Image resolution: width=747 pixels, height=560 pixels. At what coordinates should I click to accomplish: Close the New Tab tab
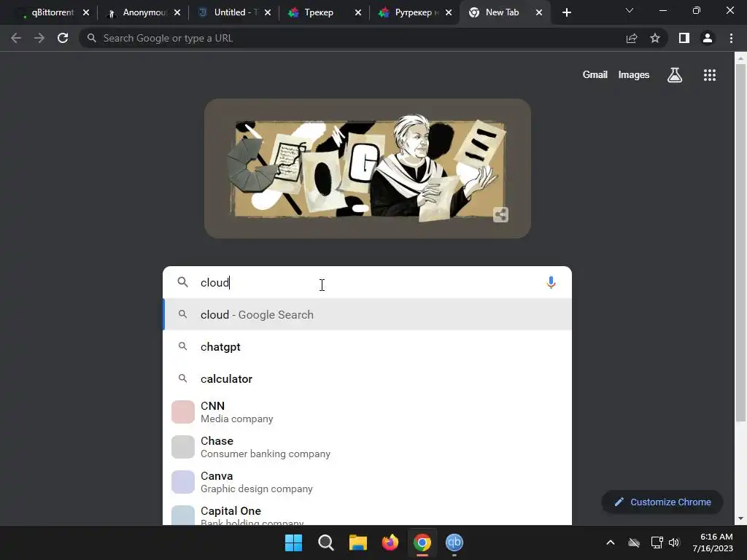(539, 12)
